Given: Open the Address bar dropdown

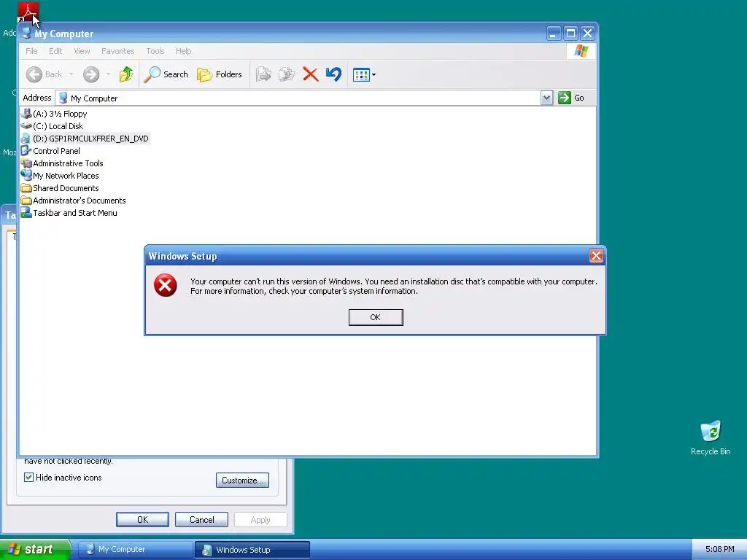Looking at the screenshot, I should [547, 98].
